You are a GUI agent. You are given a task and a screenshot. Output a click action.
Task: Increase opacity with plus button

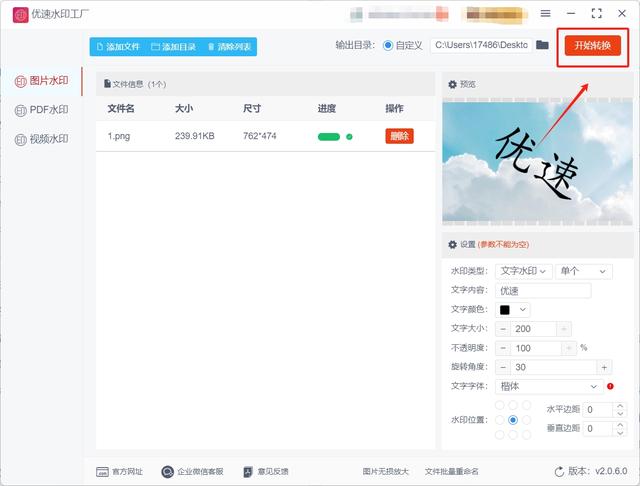[569, 348]
